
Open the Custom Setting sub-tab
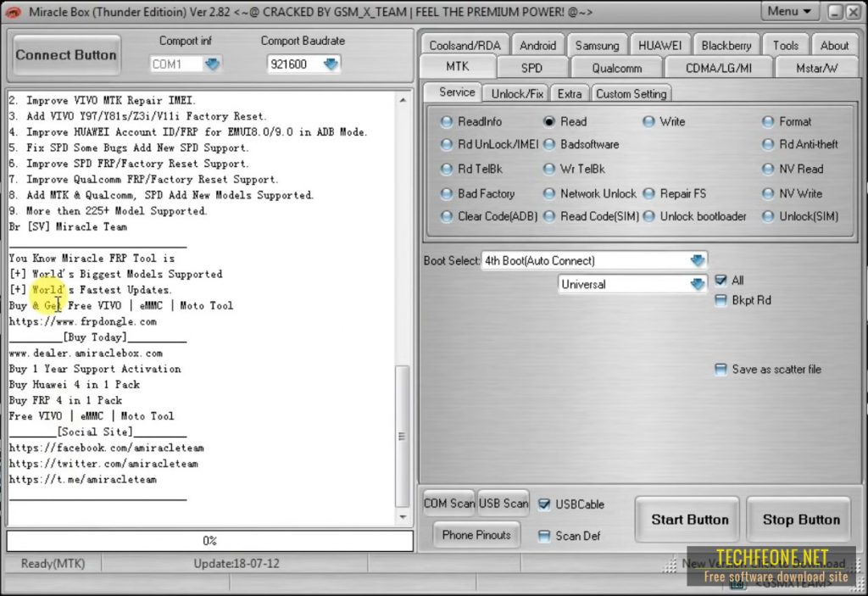(631, 93)
